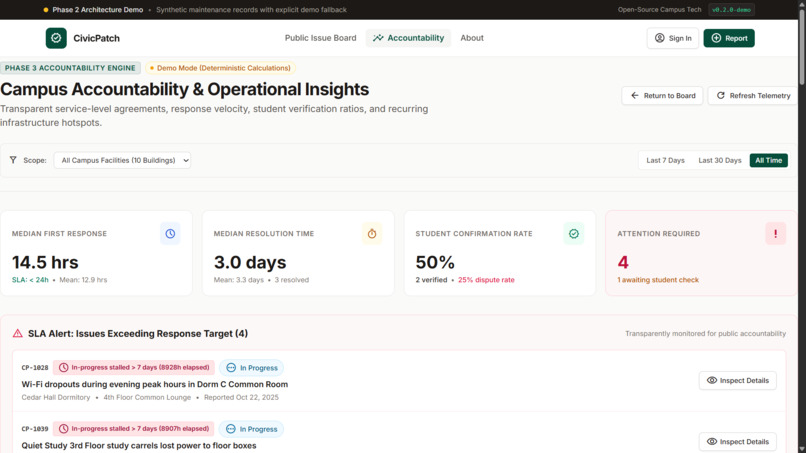Click the Return to Board button
The image size is (806, 453).
(x=662, y=96)
